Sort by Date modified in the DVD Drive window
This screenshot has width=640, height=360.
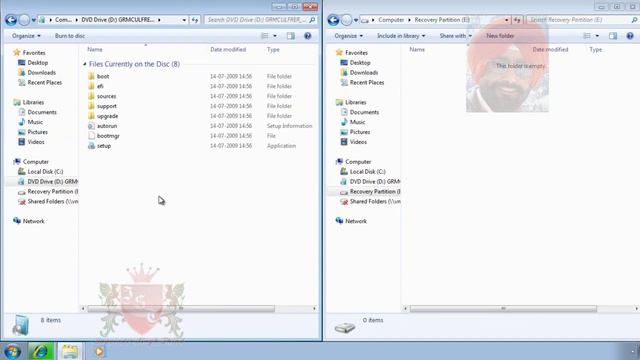(228, 49)
